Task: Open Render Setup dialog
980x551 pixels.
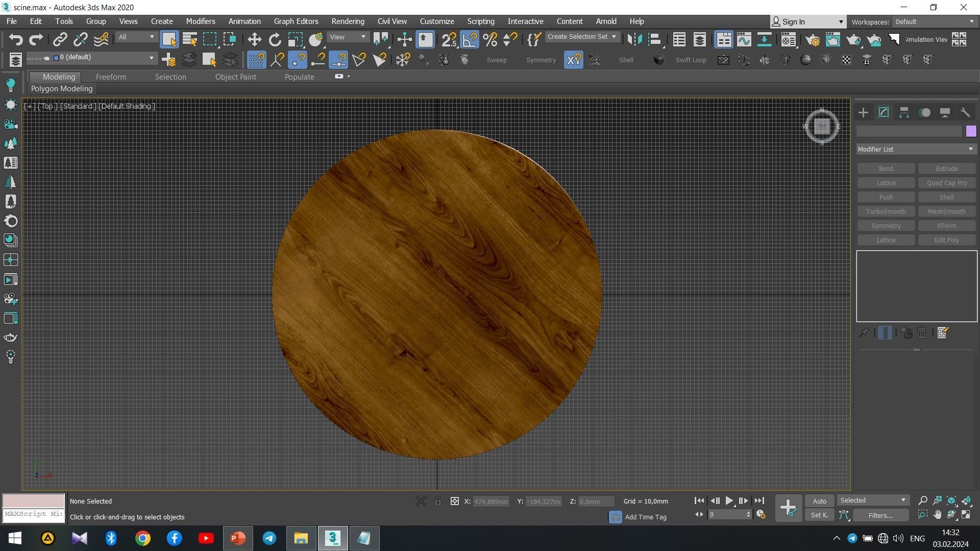Action: pos(813,39)
